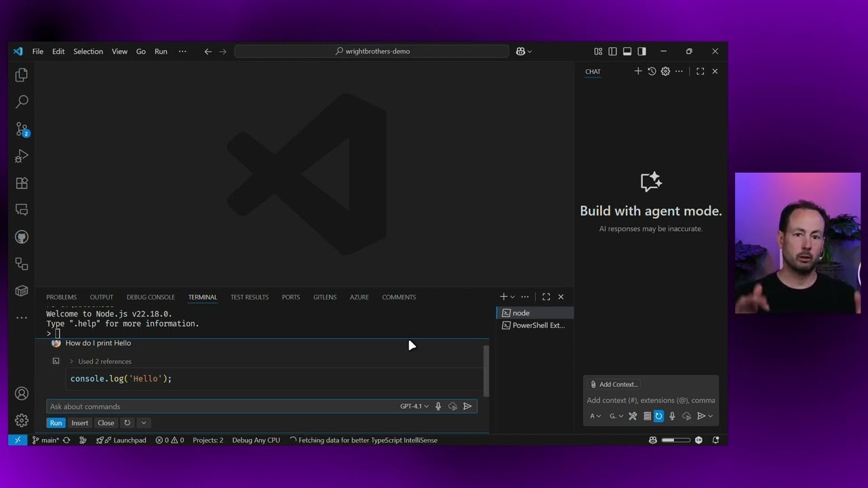868x488 pixels.
Task: Go back with the left arrow
Action: point(208,52)
